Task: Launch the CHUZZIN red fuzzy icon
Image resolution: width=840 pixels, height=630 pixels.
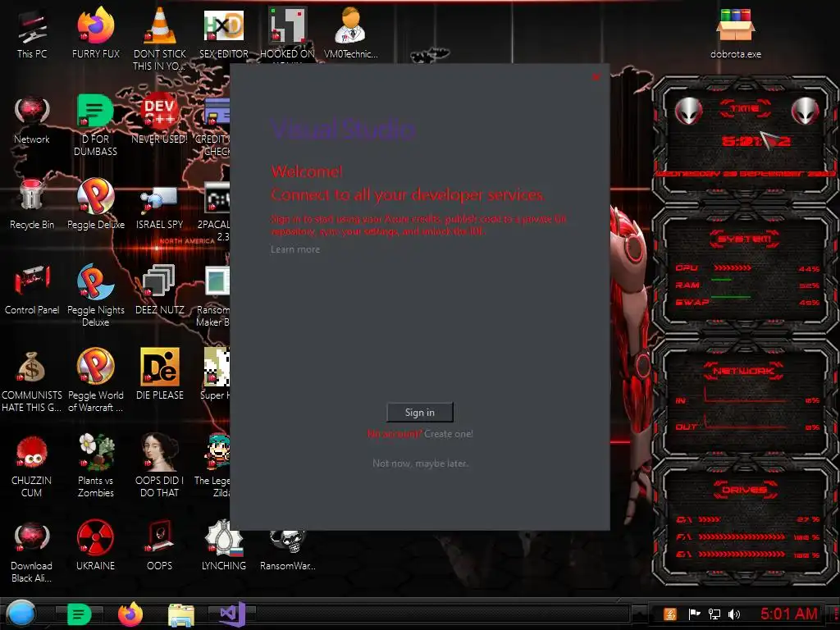Action: point(32,467)
